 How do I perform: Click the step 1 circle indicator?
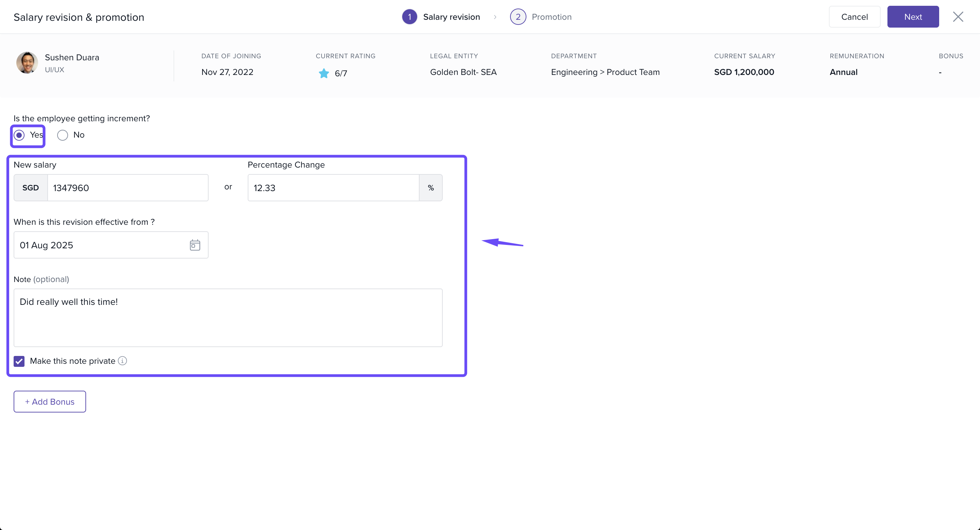click(409, 17)
